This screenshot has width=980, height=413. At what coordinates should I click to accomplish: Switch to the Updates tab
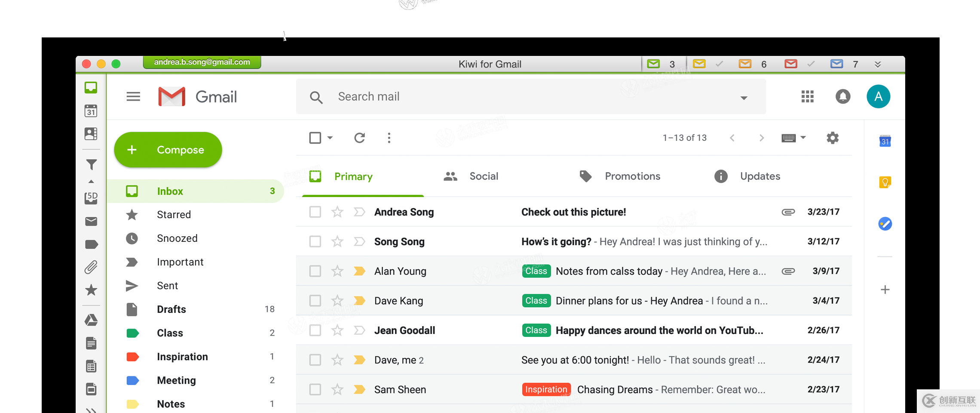(747, 176)
